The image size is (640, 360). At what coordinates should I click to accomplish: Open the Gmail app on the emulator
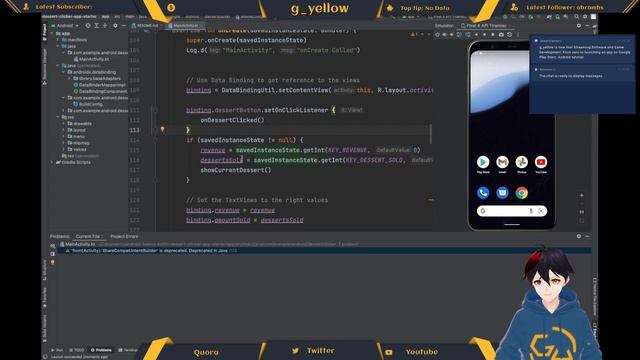click(x=502, y=162)
